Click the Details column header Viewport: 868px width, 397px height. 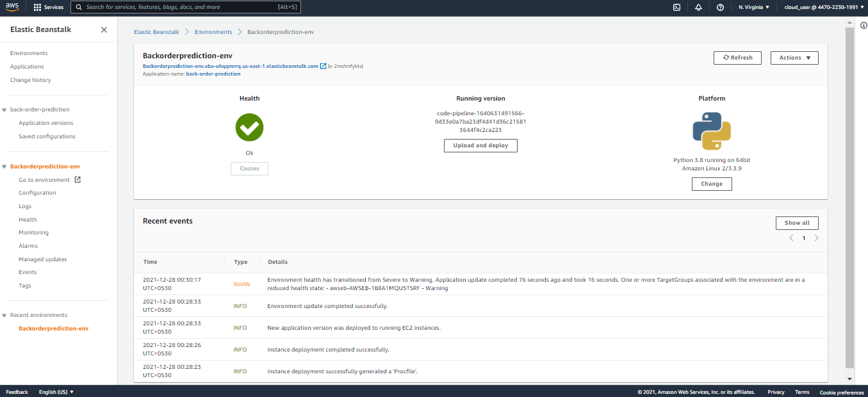277,262
